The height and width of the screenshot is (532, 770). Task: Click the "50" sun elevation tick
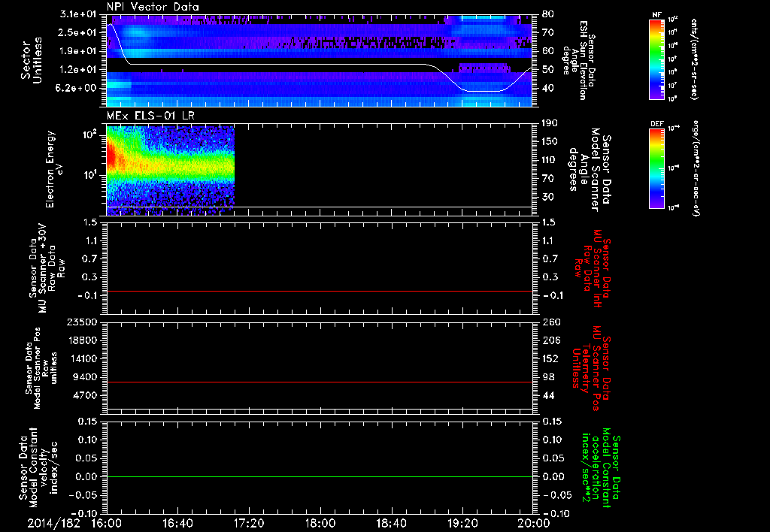(x=547, y=70)
